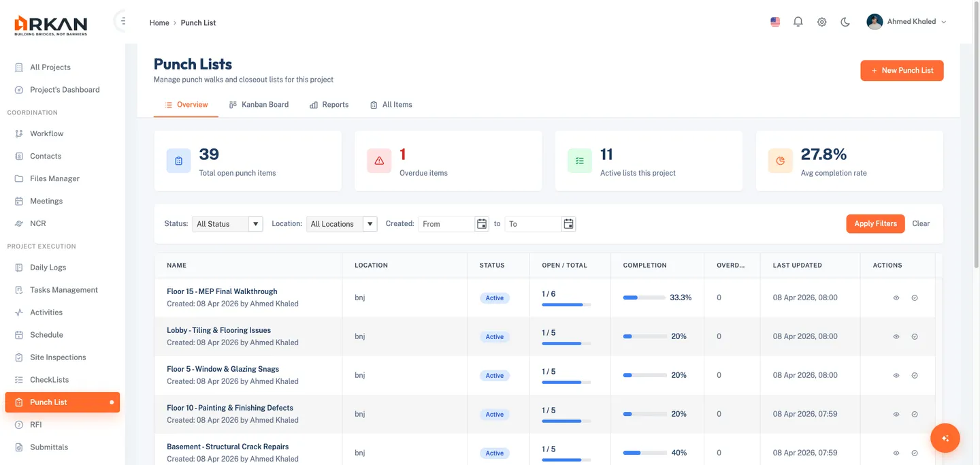Click the red overdue items warning icon
Viewport: 980px width, 465px height.
[379, 161]
